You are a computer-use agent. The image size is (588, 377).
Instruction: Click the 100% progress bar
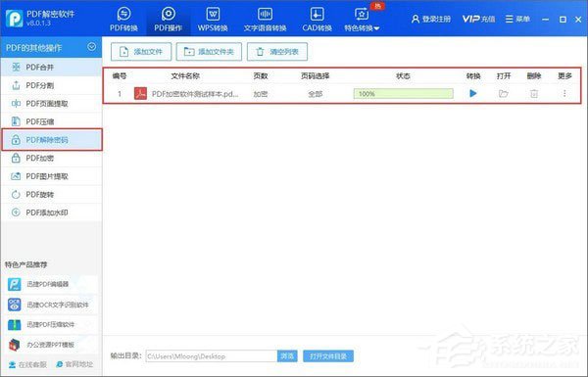tap(403, 94)
